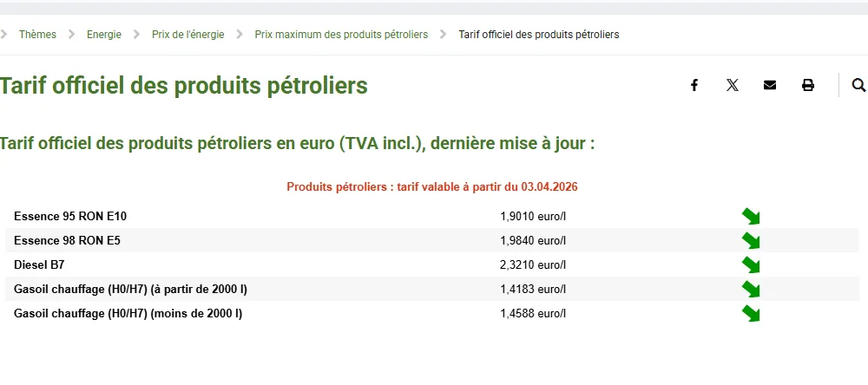The width and height of the screenshot is (868, 385).
Task: Click the tariff validity date notice
Action: (x=432, y=186)
